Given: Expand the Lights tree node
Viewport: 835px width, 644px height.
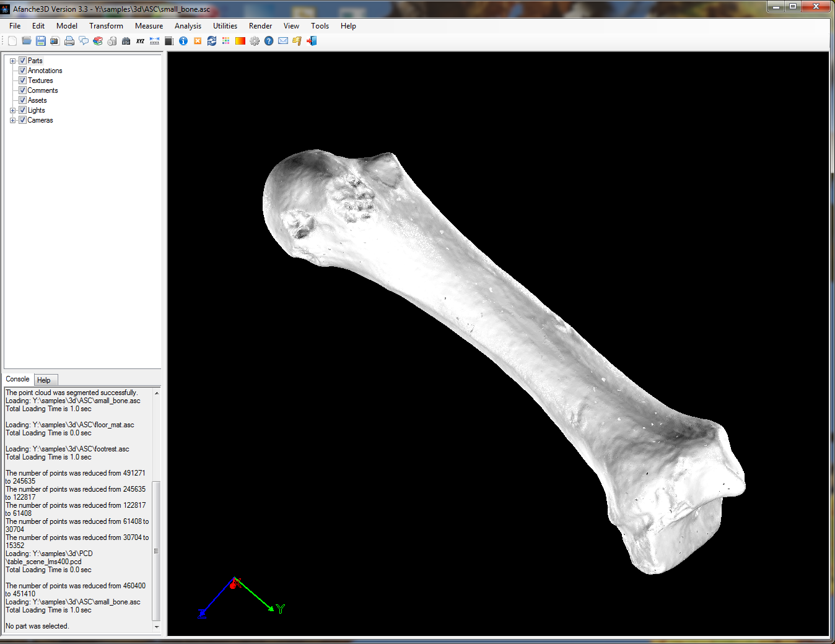Looking at the screenshot, I should click(13, 110).
